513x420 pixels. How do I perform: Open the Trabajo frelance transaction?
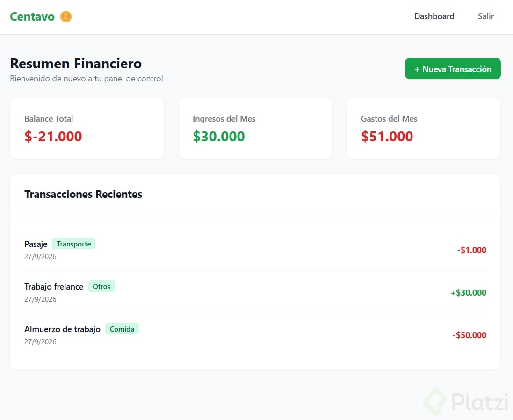coord(255,292)
